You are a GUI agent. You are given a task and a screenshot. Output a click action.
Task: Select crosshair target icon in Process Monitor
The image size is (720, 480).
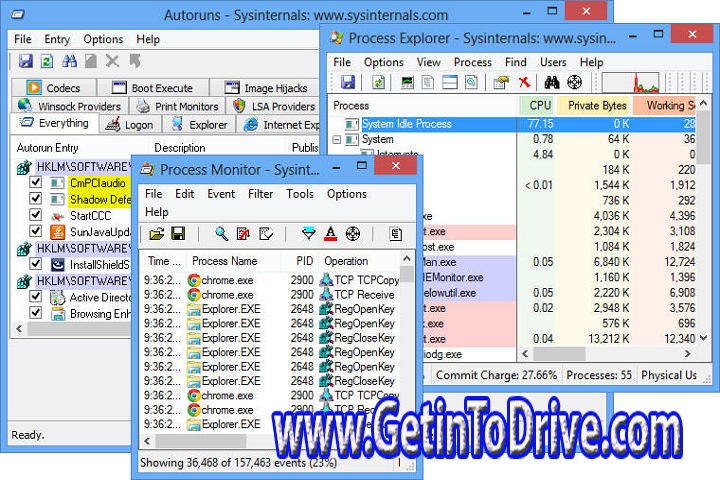tap(353, 234)
